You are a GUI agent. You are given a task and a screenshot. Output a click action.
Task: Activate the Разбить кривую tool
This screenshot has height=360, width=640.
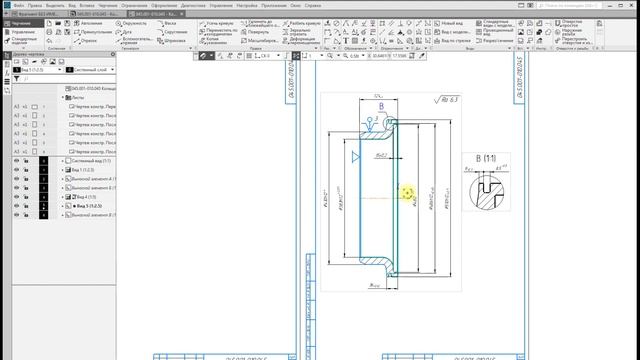click(302, 23)
